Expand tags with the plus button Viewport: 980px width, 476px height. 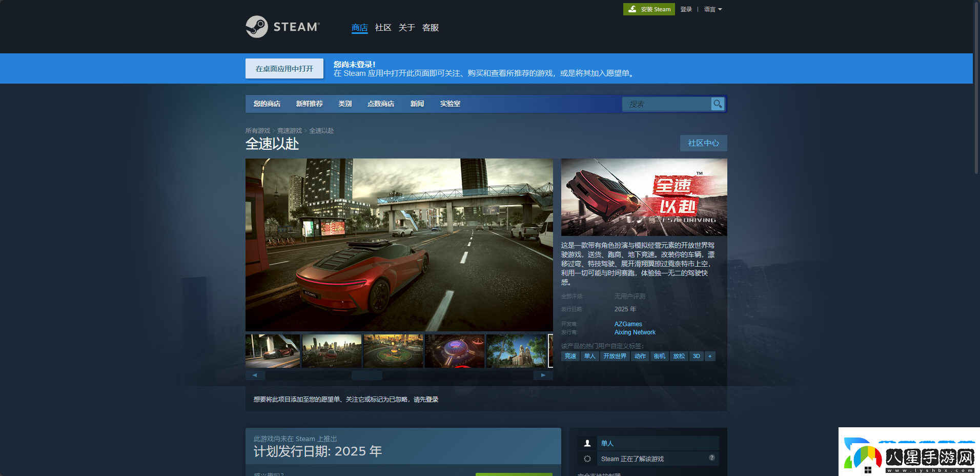coord(710,356)
